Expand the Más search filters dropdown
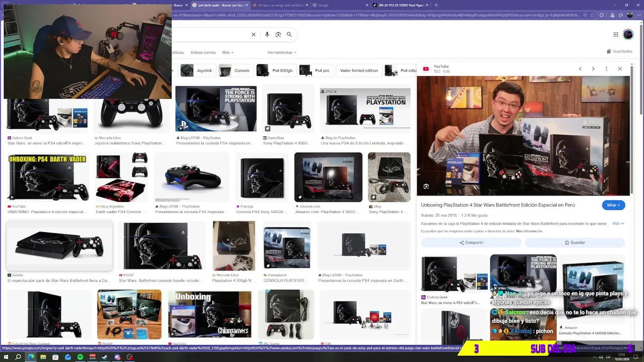 [228, 52]
